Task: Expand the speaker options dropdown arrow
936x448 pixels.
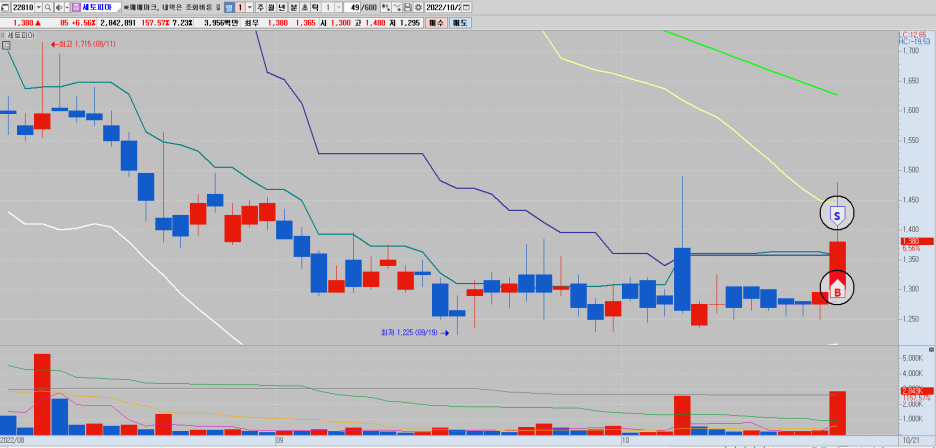Action: (x=66, y=8)
